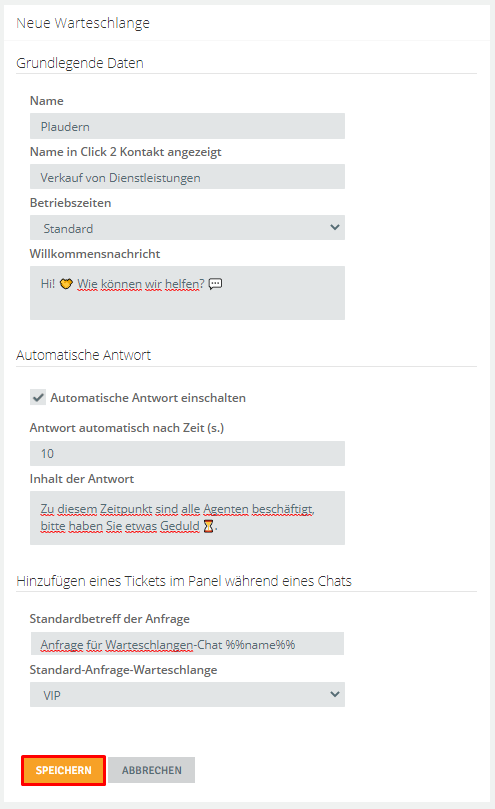This screenshot has height=809, width=495.
Task: Click the 'Automatische Antwort einschalten' label text
Action: click(x=148, y=398)
